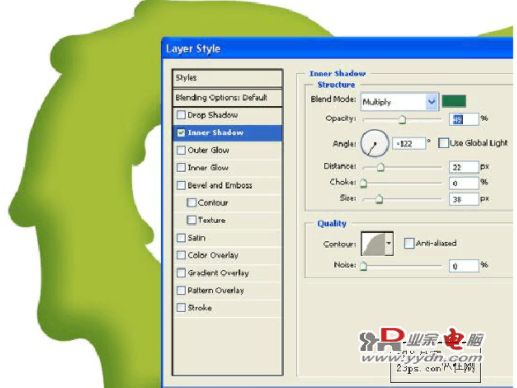The width and height of the screenshot is (517, 388).
Task: Check the Contour sub-option checkbox
Action: point(191,203)
